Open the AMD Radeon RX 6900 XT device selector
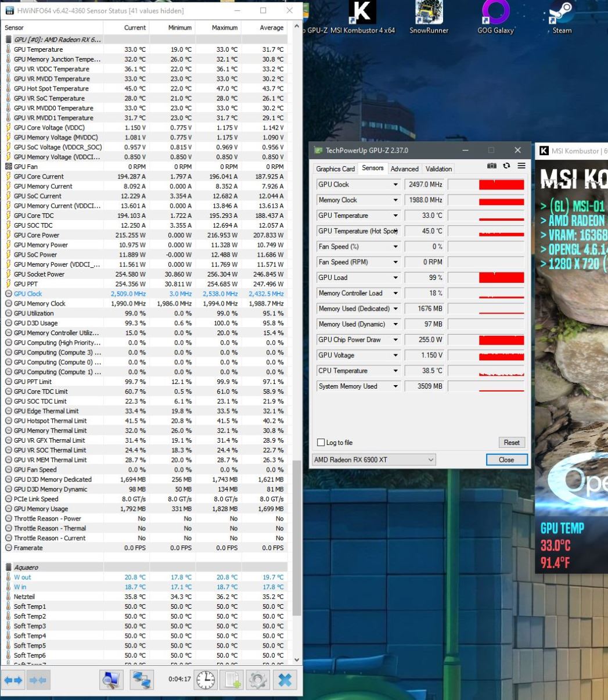608x700 pixels. (x=374, y=460)
